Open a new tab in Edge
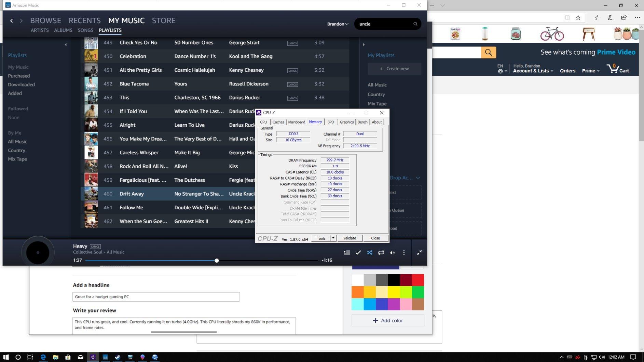Screen dimensions: 644x362 [x=432, y=5]
